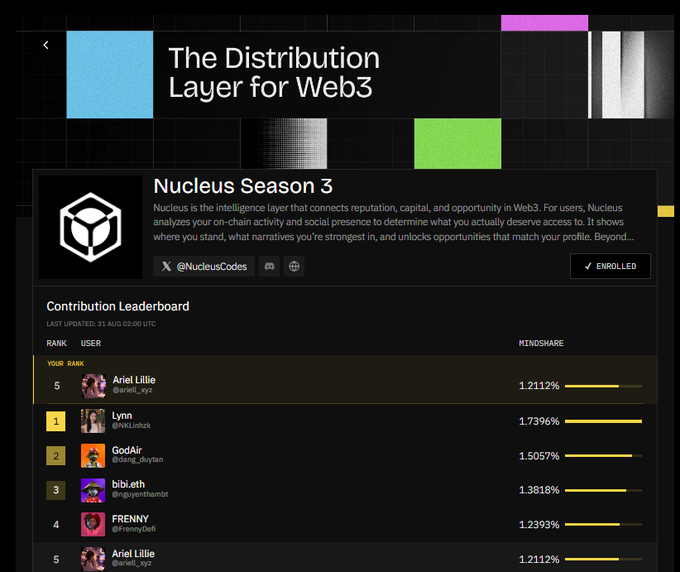Click the 1.5057% mindshare value

pyautogui.click(x=539, y=456)
